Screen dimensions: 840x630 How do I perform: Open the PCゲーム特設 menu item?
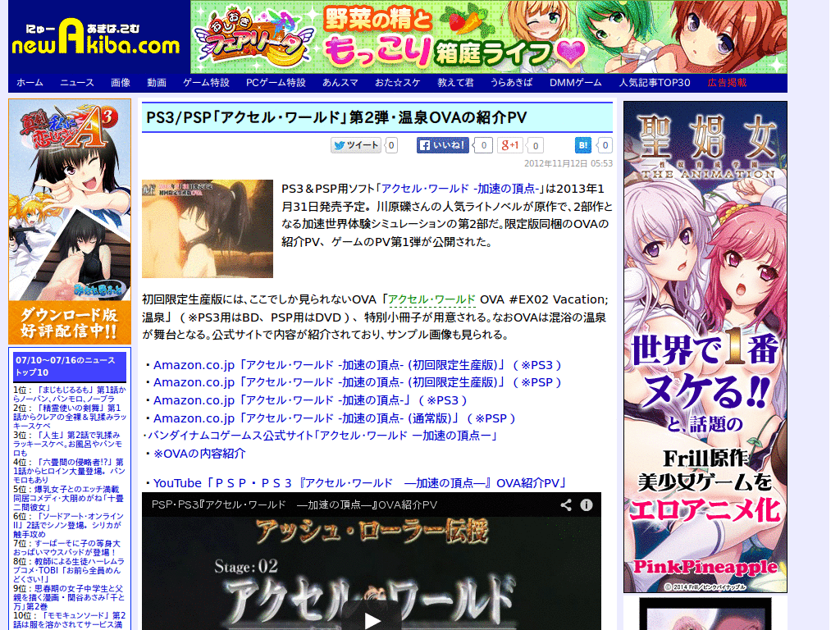pos(276,83)
